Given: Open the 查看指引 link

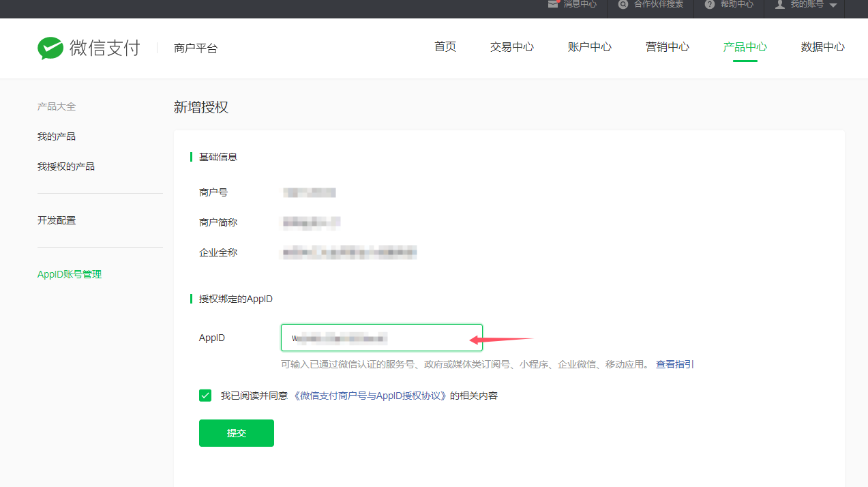Looking at the screenshot, I should (x=675, y=365).
